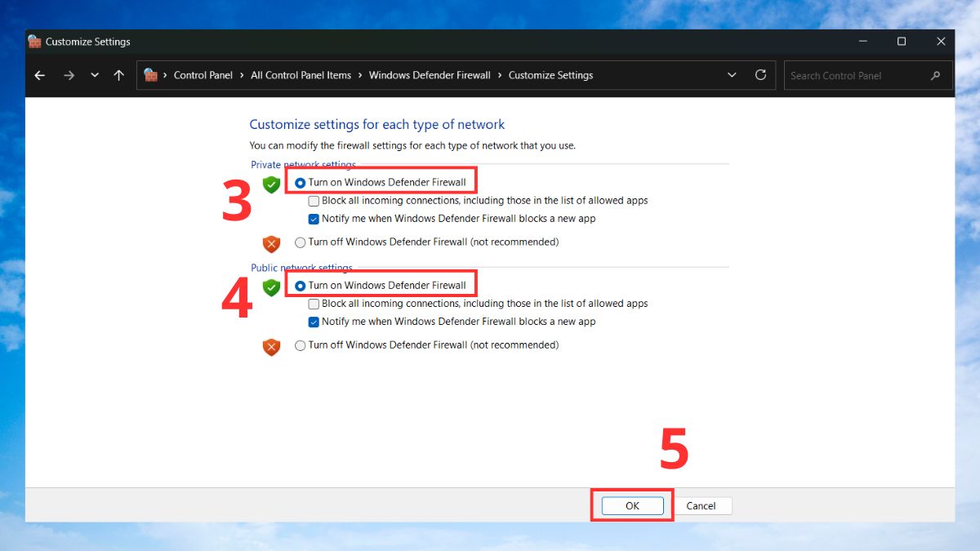
Task: Click the up arrow to go up one level
Action: 118,74
